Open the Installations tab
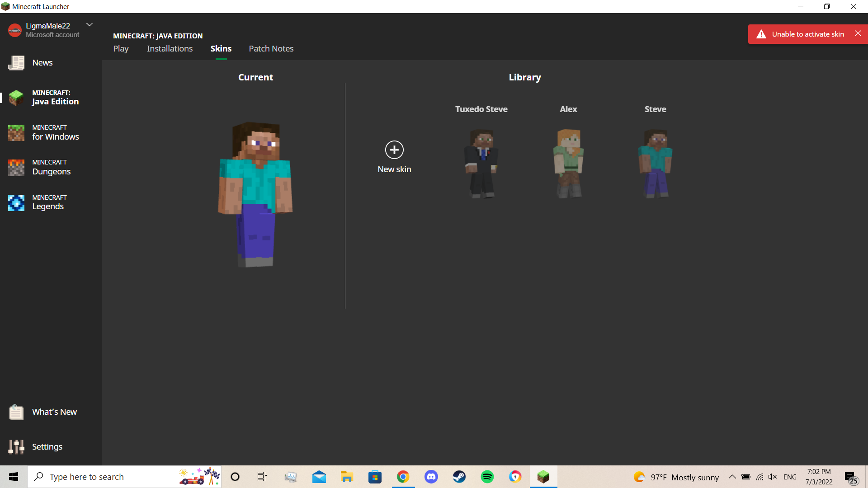 [170, 49]
